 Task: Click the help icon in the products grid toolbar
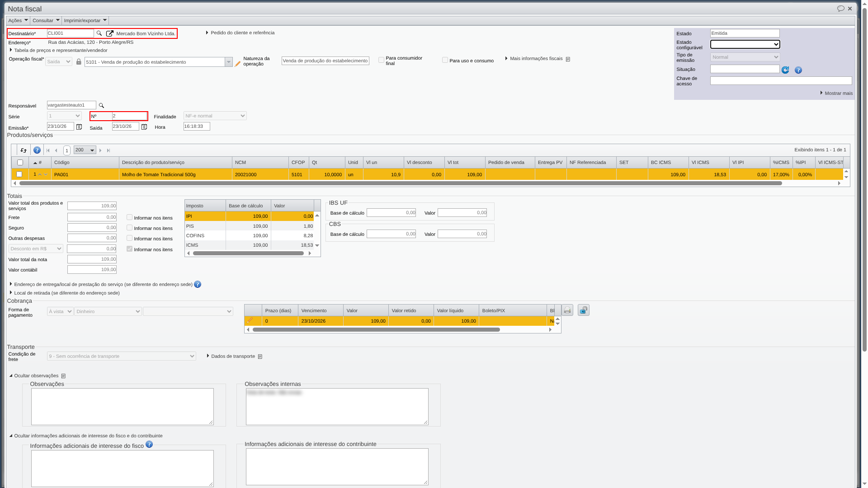tap(37, 150)
